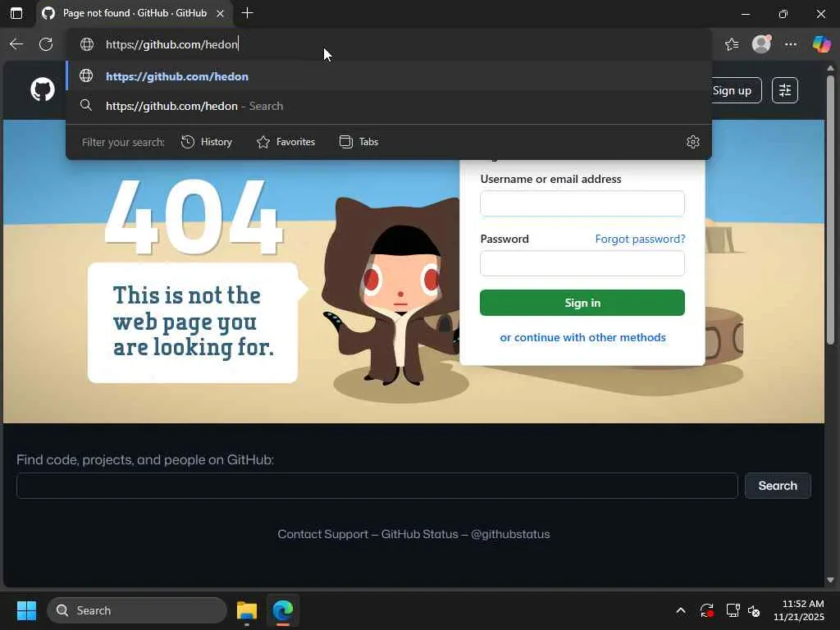Click the page vertical scrollbar thumb
This screenshot has height=630, width=840.
coord(830,209)
